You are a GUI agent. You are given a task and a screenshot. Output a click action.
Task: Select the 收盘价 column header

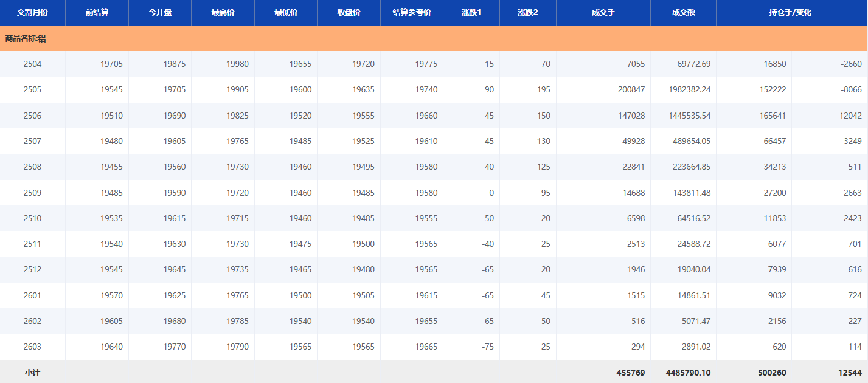(x=349, y=13)
